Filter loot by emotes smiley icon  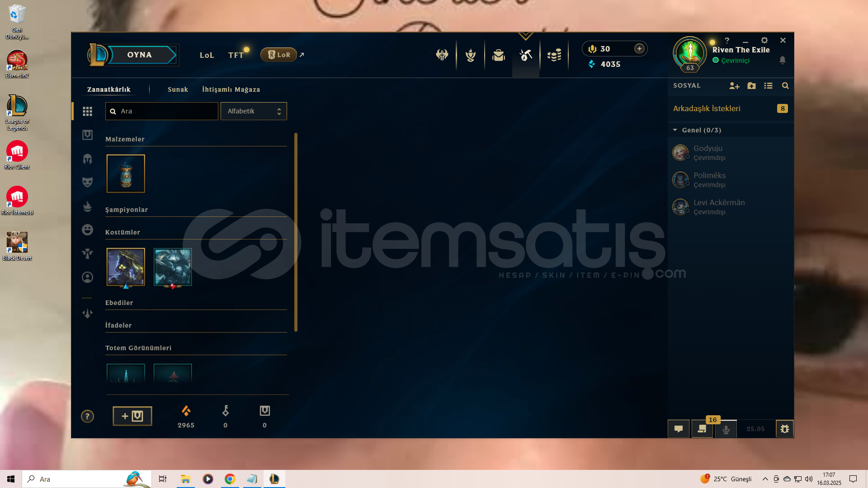(87, 230)
